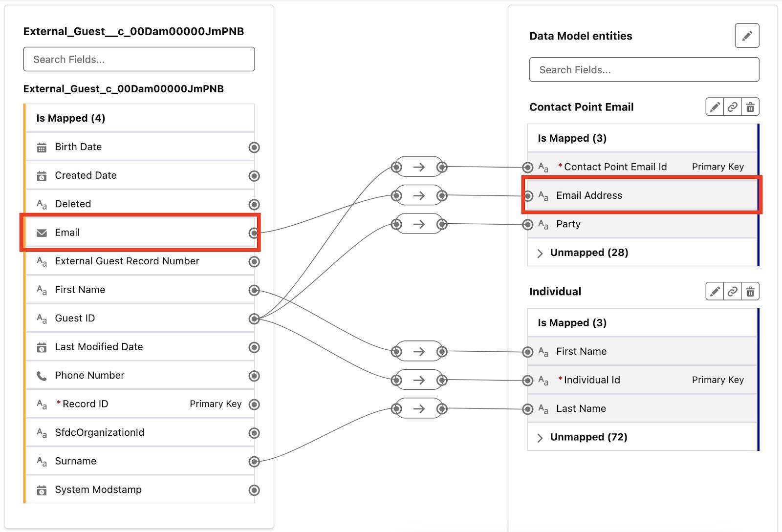Click the relationship link icon on Contact Point Email

732,106
